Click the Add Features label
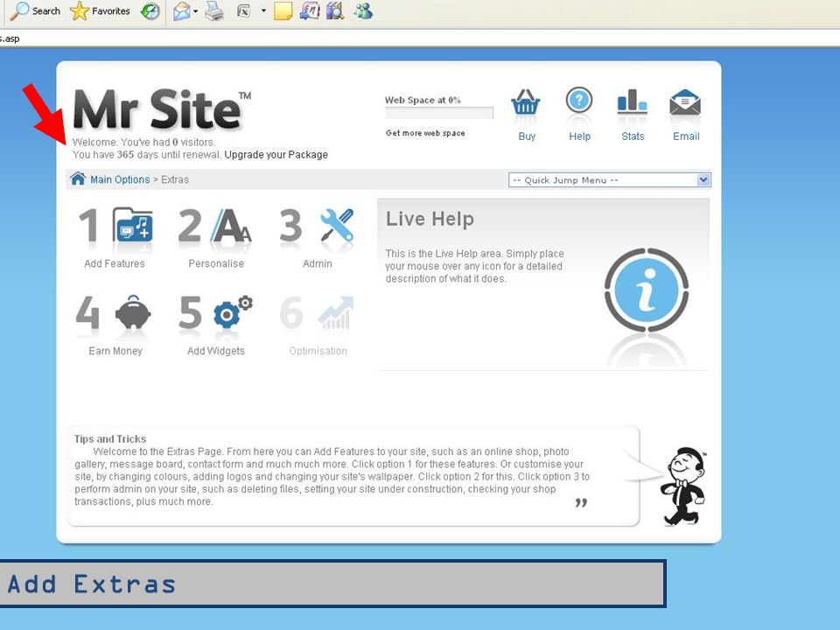This screenshot has width=840, height=630. point(115,263)
